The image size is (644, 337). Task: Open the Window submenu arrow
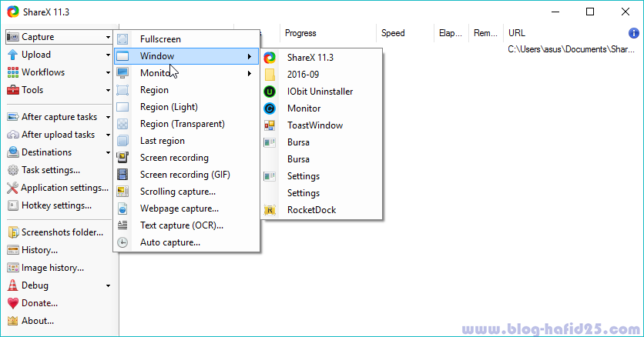point(250,57)
